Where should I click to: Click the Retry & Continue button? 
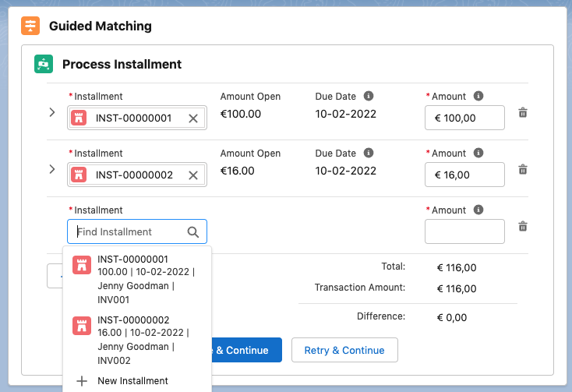[x=344, y=350]
